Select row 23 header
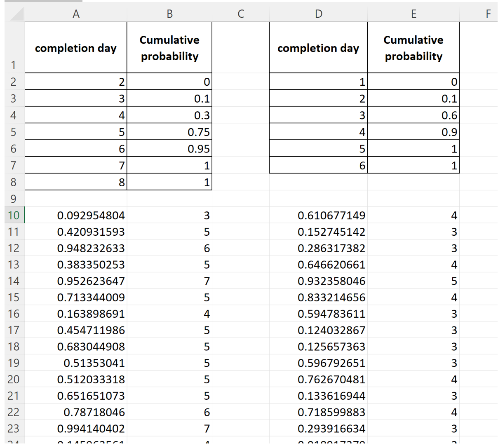Viewport: 498px width, 448px height. coord(14,429)
